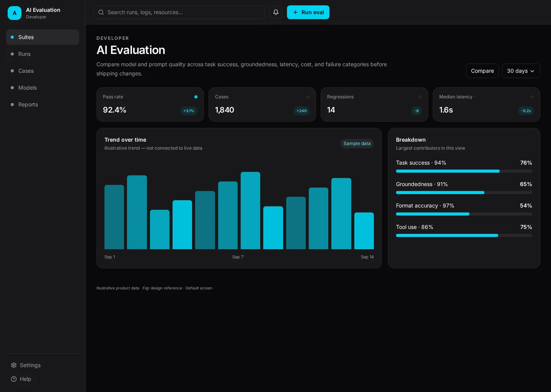Click the Task success progress bar
Viewport: 551px width, 392px height.
[464, 171]
